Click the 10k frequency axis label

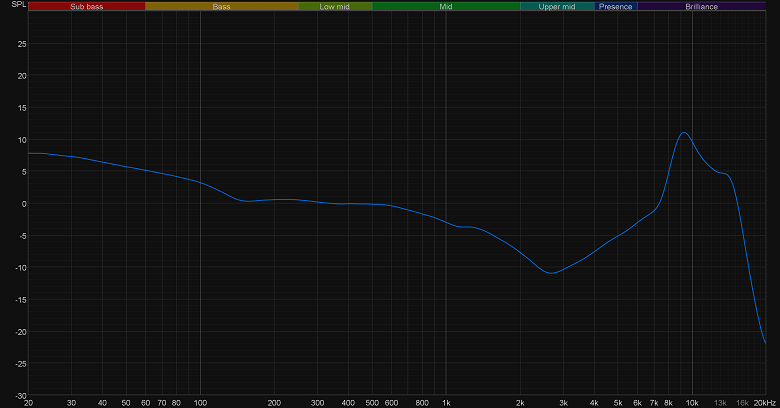pos(692,403)
